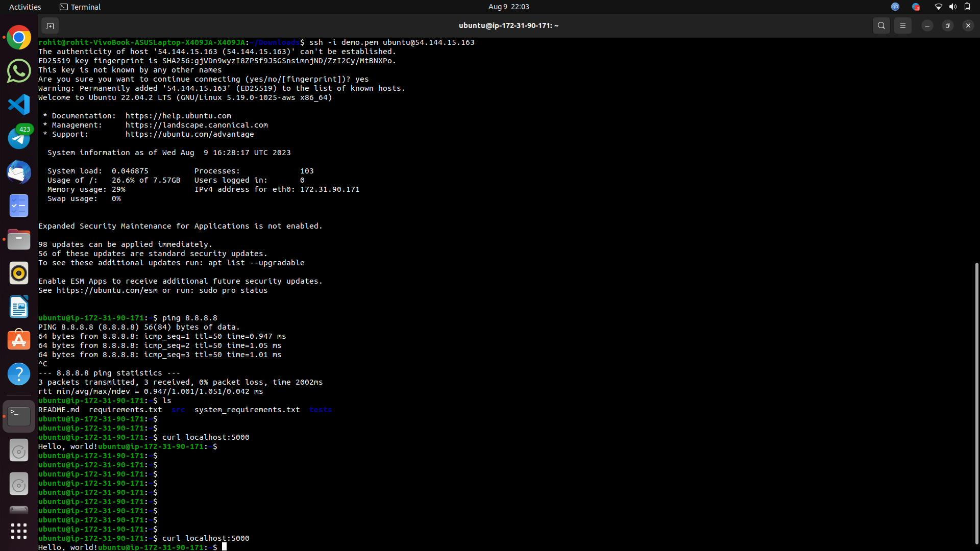Open the Show Applications grid
This screenshot has height=551, width=980.
[18, 531]
